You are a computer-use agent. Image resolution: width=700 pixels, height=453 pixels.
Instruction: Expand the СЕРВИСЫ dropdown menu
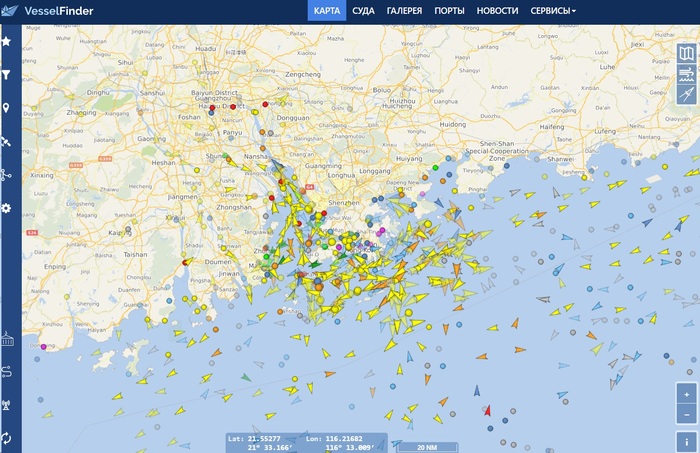[x=553, y=11]
